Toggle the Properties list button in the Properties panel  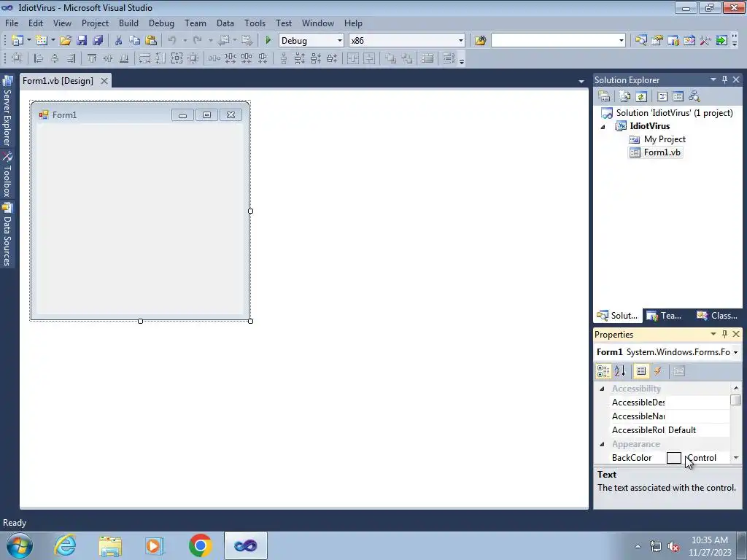point(641,371)
